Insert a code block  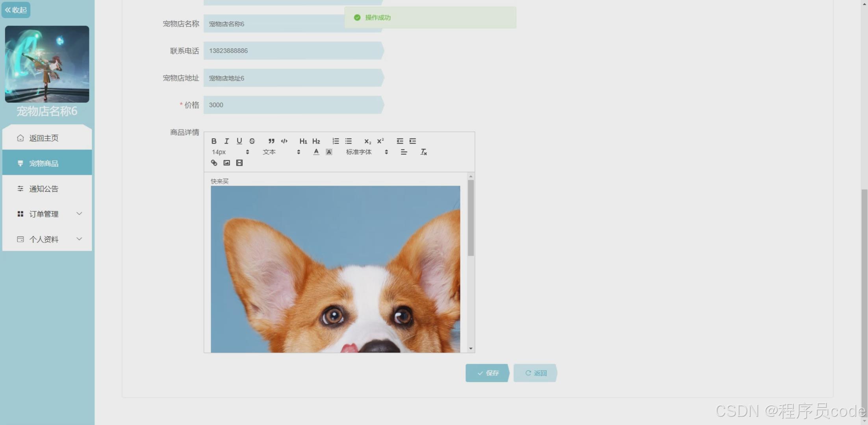(x=284, y=141)
